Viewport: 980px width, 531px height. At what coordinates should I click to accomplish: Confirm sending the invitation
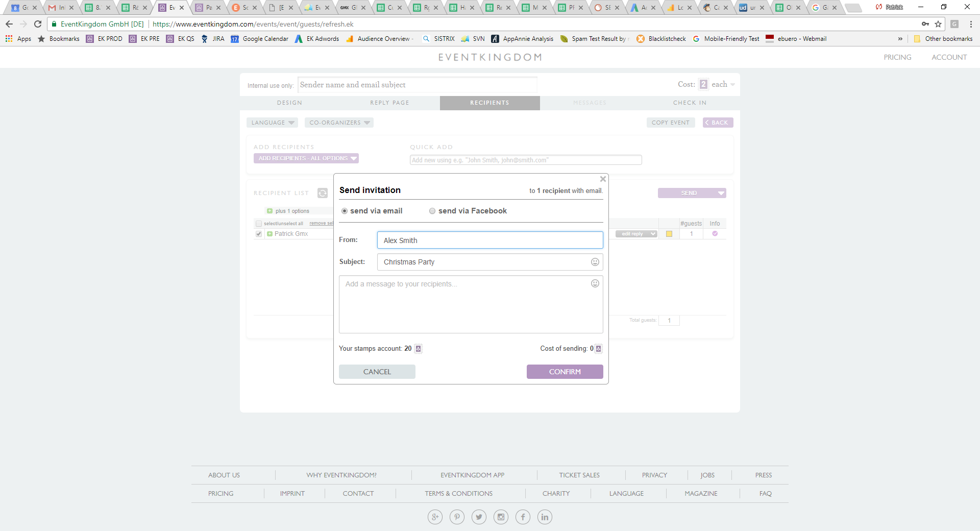pos(565,372)
